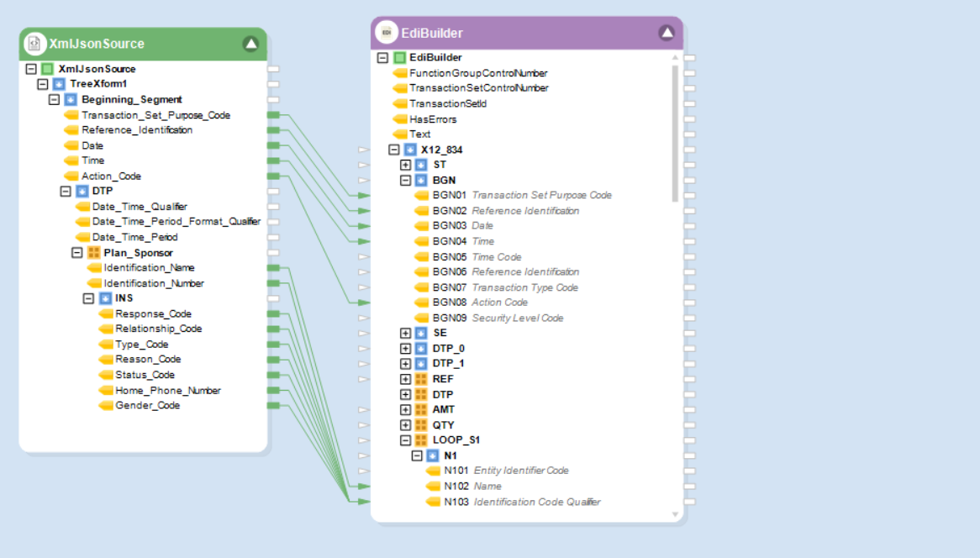Viewport: 980px width, 558px height.
Task: Click the orange grid icon beside Plan_Sponsor
Action: [x=93, y=252]
